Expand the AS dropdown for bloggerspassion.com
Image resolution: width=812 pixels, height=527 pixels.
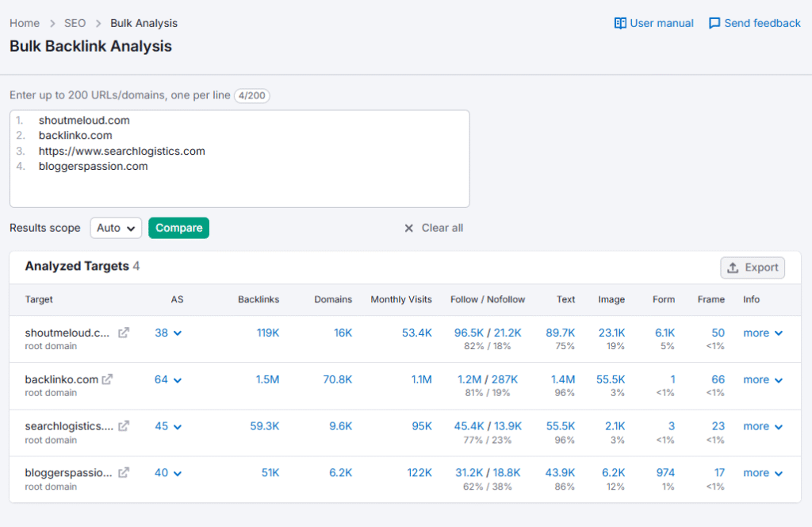(x=168, y=472)
